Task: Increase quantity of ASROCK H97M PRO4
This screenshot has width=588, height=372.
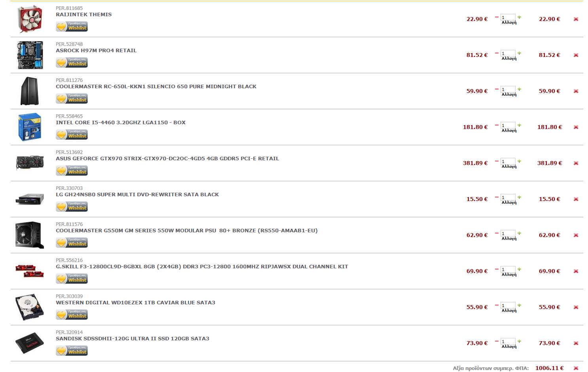Action: coord(519,53)
